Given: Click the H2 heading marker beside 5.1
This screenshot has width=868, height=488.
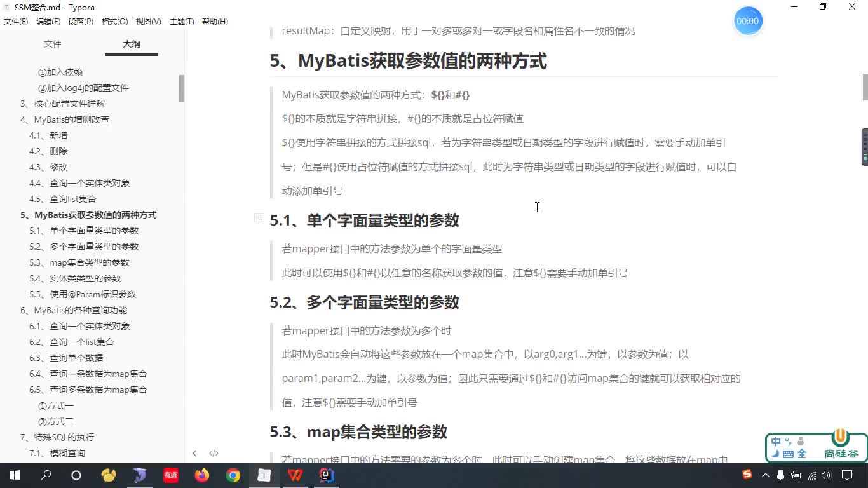Looking at the screenshot, I should pos(259,218).
